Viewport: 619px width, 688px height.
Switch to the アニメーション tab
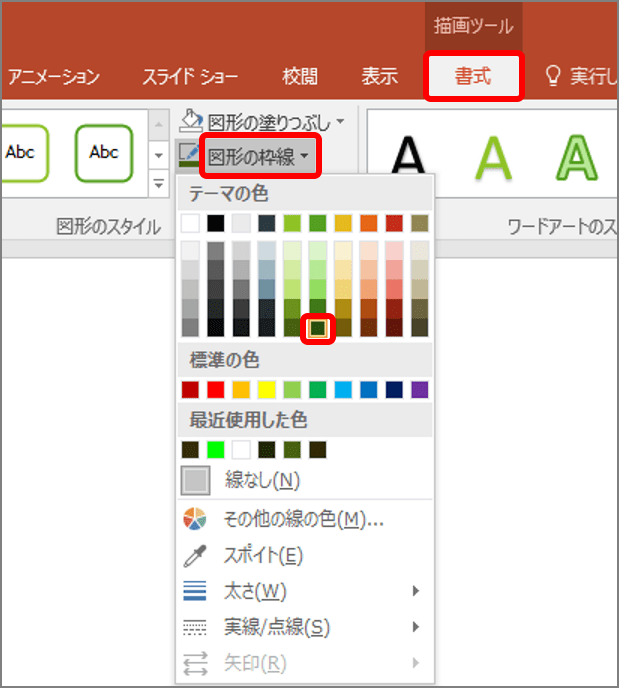54,77
